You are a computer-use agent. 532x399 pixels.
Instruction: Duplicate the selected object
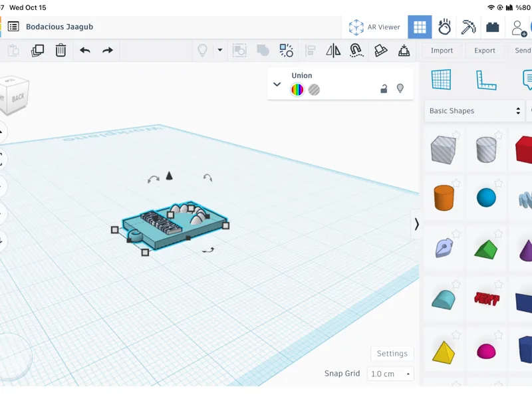click(37, 51)
